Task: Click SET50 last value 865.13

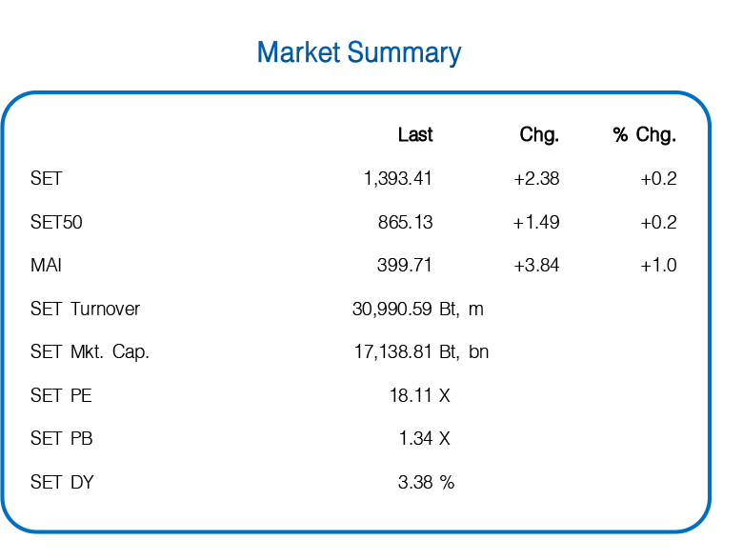Action: click(405, 222)
